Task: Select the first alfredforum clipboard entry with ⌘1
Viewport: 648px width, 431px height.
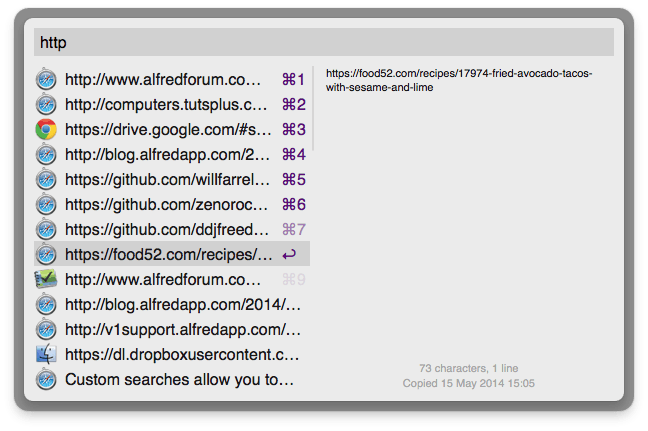Action: click(x=172, y=79)
